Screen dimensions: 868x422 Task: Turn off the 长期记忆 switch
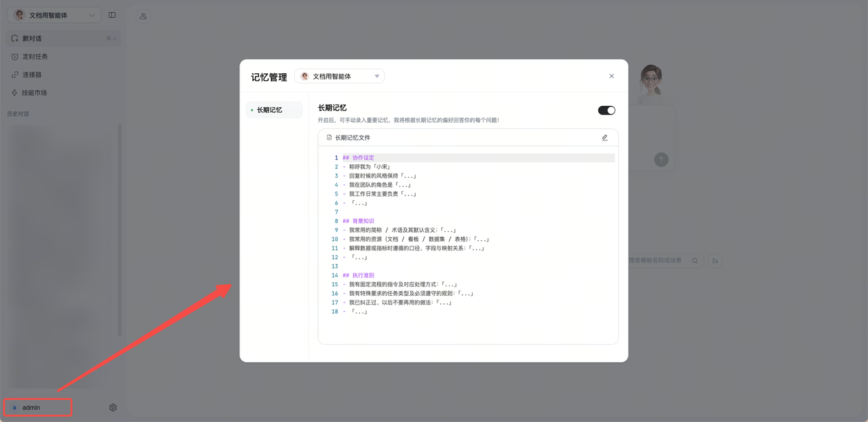(x=606, y=110)
